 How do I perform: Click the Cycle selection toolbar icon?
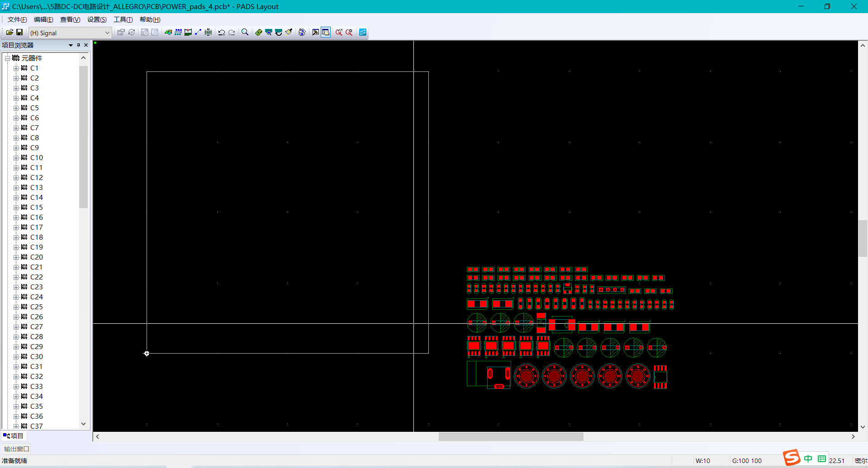click(x=132, y=33)
